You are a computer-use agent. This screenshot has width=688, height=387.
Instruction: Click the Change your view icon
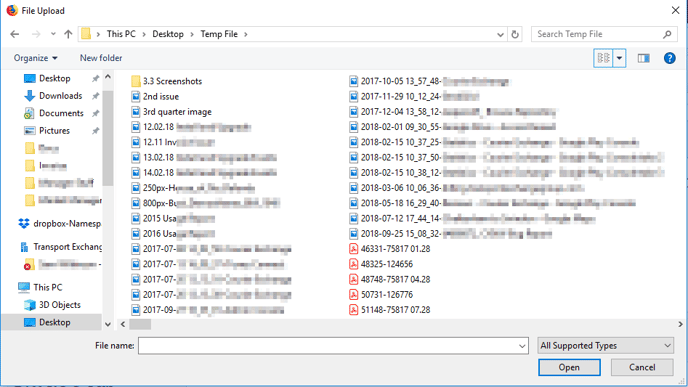[x=603, y=58]
